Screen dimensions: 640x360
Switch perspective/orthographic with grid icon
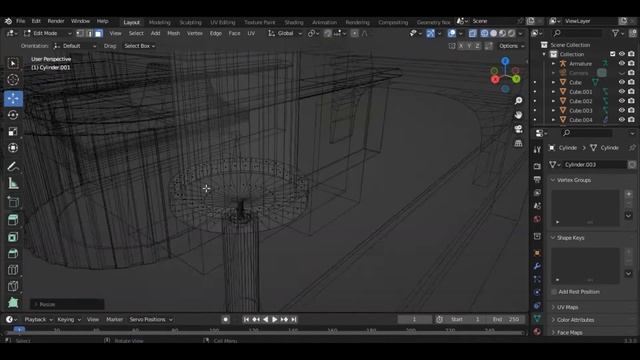click(518, 143)
